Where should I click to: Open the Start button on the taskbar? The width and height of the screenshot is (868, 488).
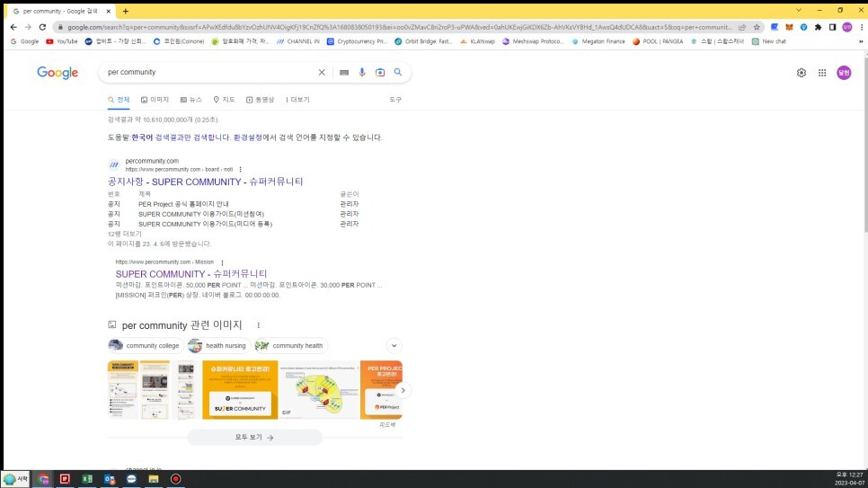[15, 479]
